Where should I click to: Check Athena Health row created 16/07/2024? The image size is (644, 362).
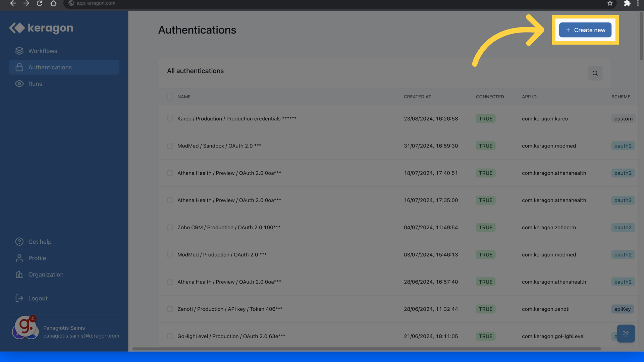point(170,200)
